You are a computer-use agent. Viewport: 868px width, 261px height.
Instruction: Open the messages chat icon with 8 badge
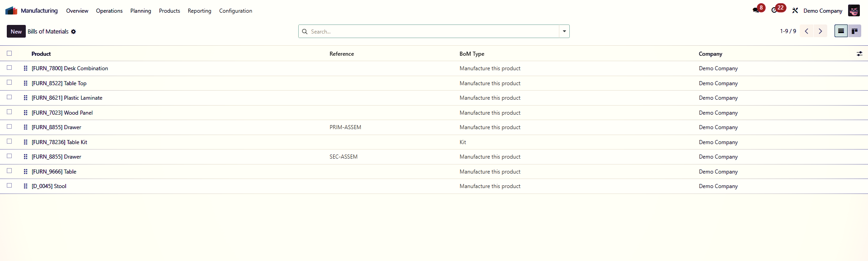[756, 10]
